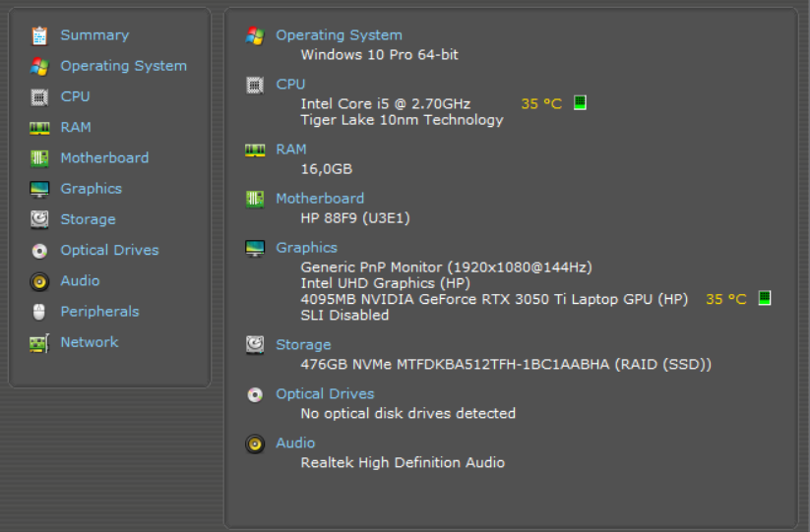Open the Summary section in sidebar
Image resolution: width=810 pixels, height=532 pixels.
(x=94, y=35)
